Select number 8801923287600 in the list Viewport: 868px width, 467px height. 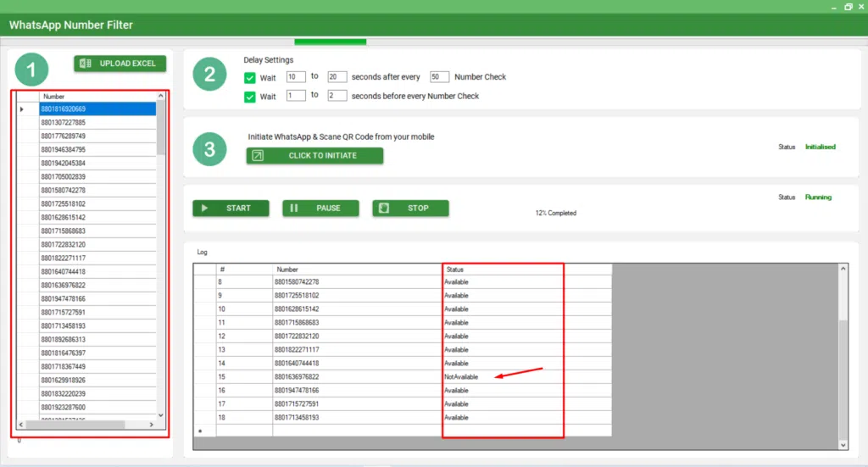pos(97,407)
